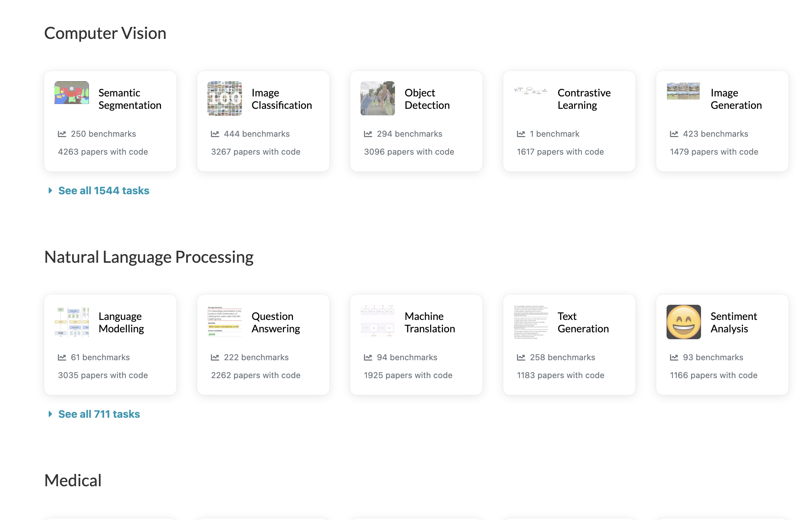Click the Sentiment Analysis smiley emoji icon
The height and width of the screenshot is (520, 812).
pyautogui.click(x=684, y=322)
